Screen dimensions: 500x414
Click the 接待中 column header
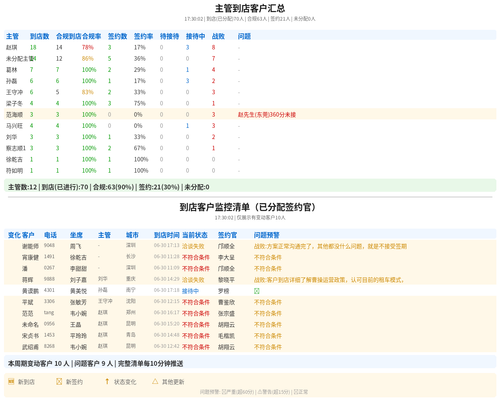(195, 36)
